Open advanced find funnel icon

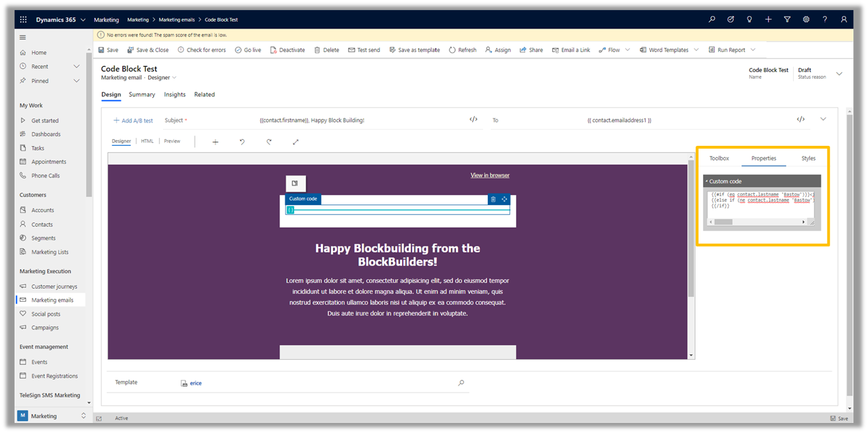[x=787, y=19]
